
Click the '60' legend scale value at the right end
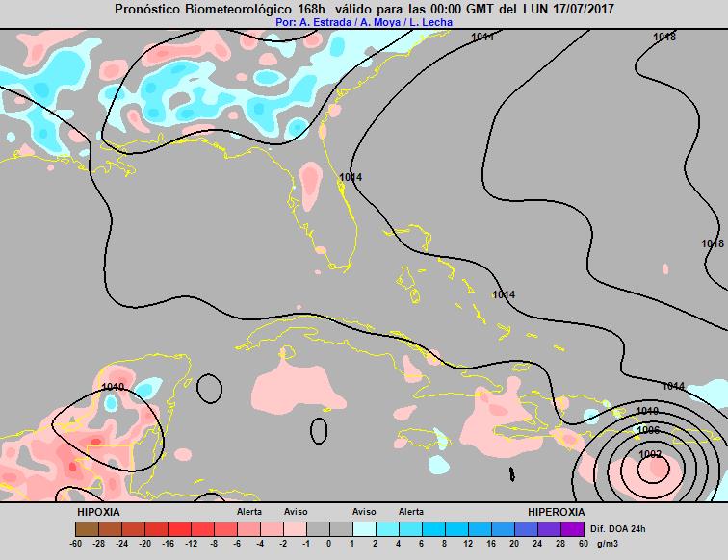584,544
